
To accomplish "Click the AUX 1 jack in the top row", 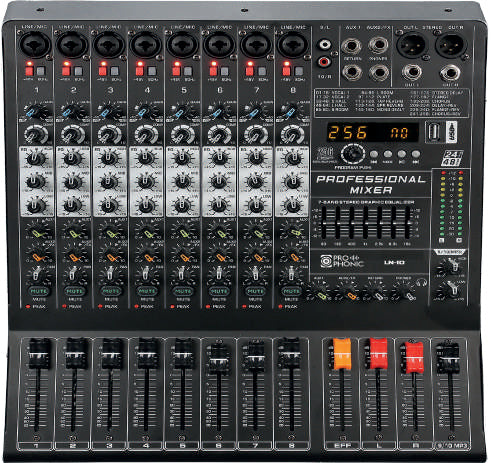I will coord(351,45).
